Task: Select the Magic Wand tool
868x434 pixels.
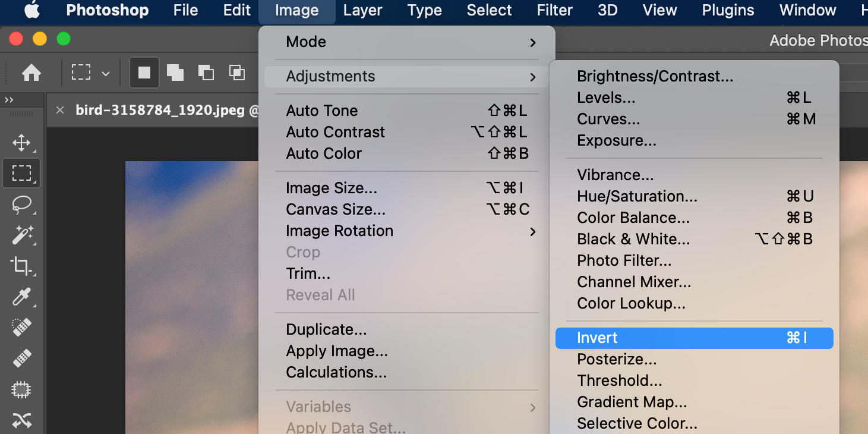Action: (21, 235)
